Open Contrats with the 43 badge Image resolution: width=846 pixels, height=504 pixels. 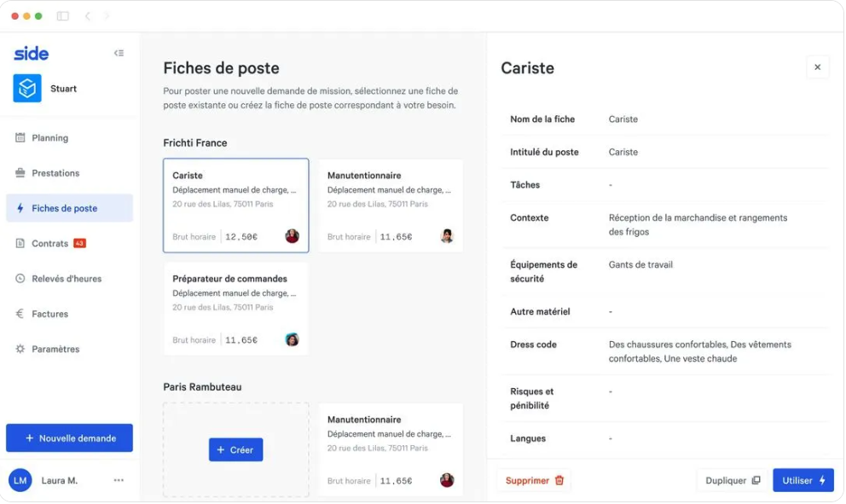pyautogui.click(x=51, y=244)
